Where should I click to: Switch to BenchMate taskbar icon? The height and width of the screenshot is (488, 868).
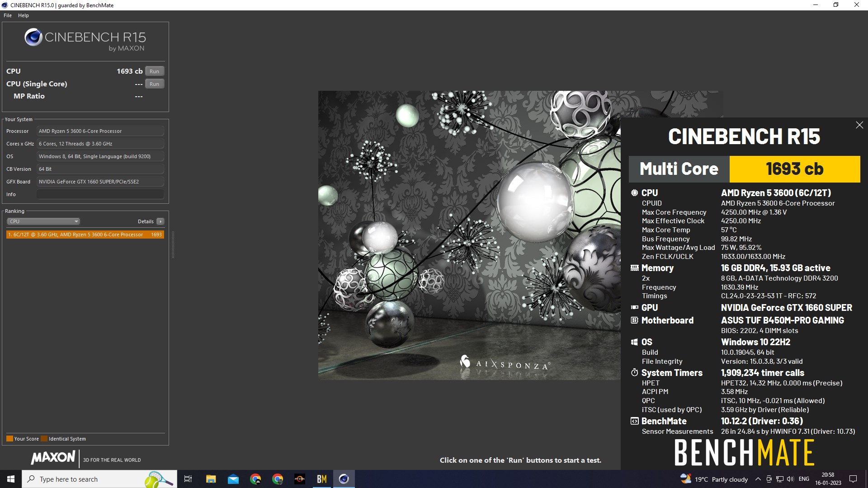(x=322, y=479)
